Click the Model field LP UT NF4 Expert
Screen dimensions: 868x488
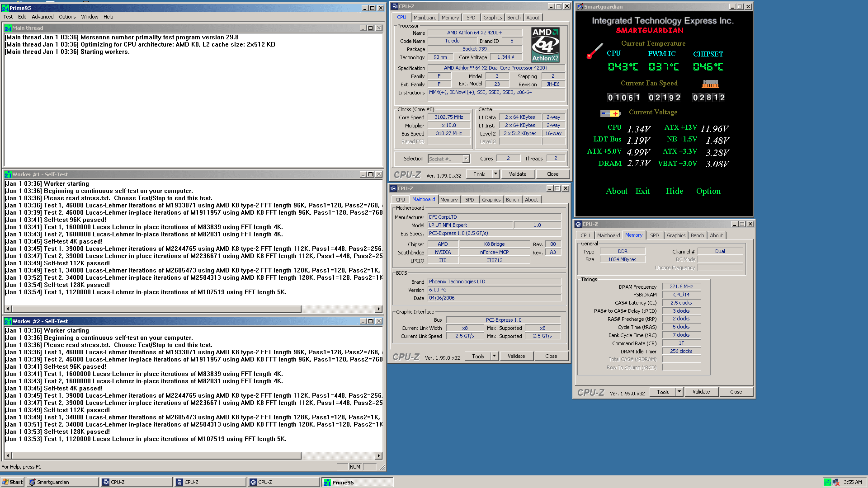pyautogui.click(x=470, y=225)
